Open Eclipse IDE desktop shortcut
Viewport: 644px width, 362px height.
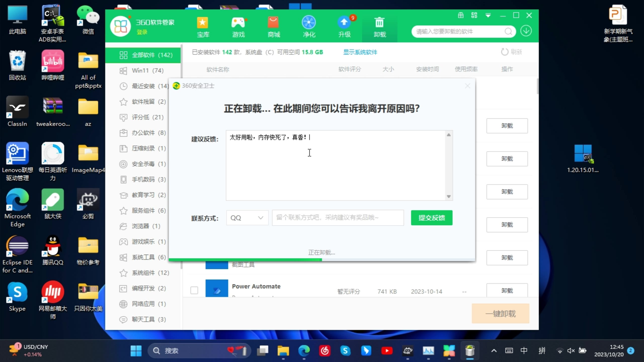click(17, 254)
